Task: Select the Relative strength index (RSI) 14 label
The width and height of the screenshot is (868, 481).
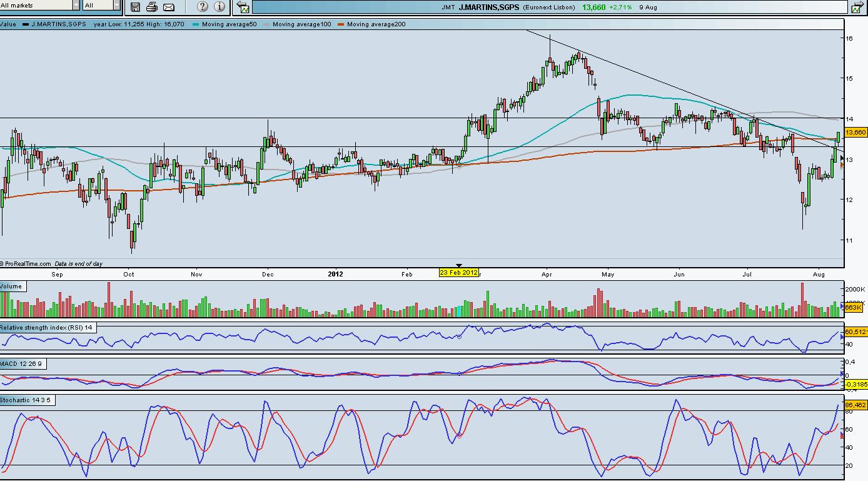Action: [47, 328]
